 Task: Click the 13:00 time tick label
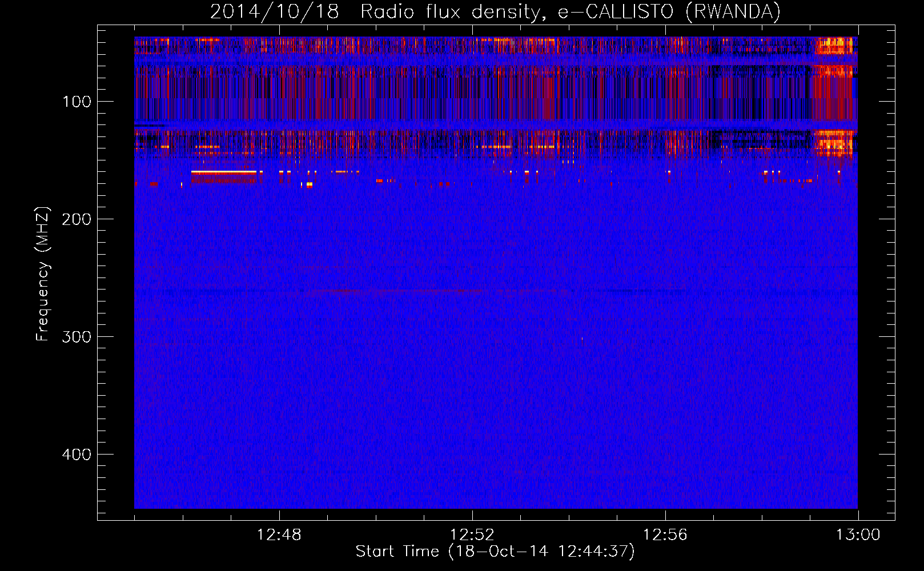(858, 535)
